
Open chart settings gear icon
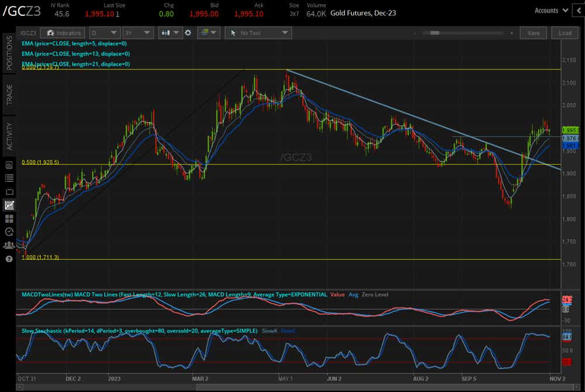click(x=188, y=33)
